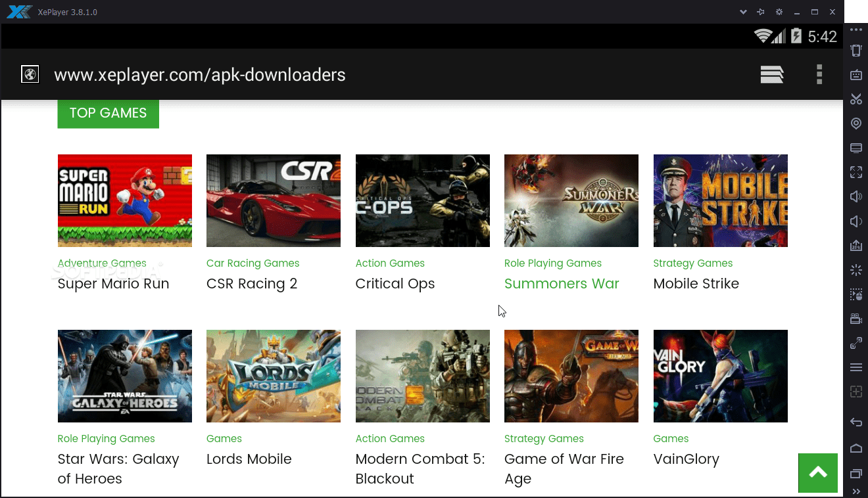Click Games category above VainGlory

pyautogui.click(x=671, y=438)
